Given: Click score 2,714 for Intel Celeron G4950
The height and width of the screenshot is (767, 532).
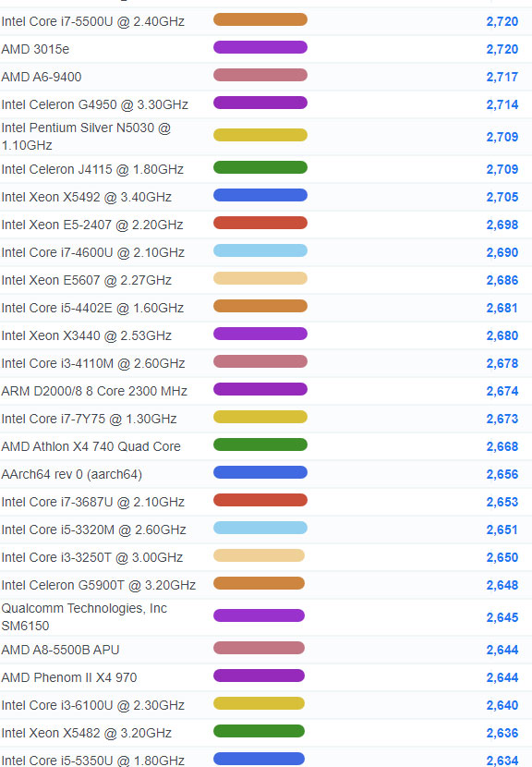Looking at the screenshot, I should 502,104.
